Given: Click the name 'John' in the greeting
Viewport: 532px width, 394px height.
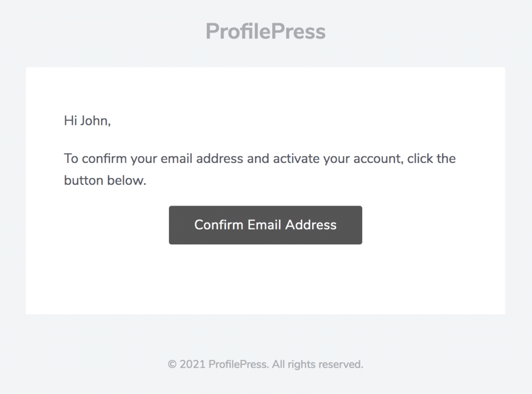Looking at the screenshot, I should tap(95, 121).
